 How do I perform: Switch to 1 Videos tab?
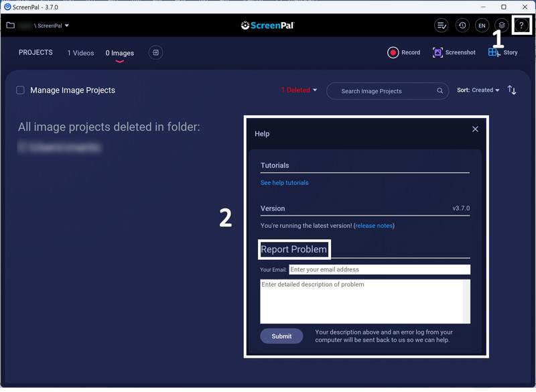tap(80, 53)
